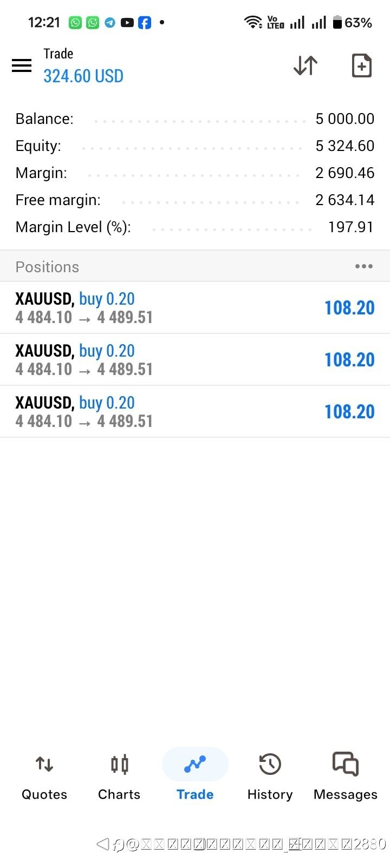This screenshot has width=390, height=868.
Task: Tap the Wi-Fi status icon
Action: click(x=253, y=23)
